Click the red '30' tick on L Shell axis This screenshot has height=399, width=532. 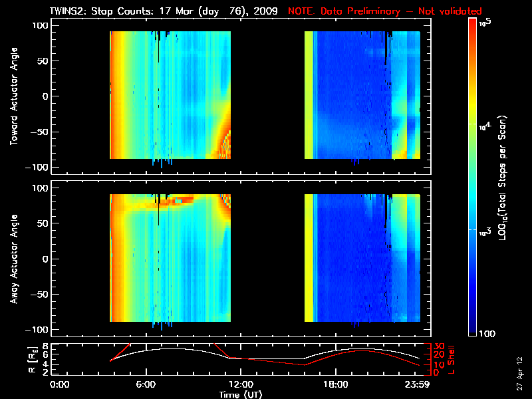point(439,346)
